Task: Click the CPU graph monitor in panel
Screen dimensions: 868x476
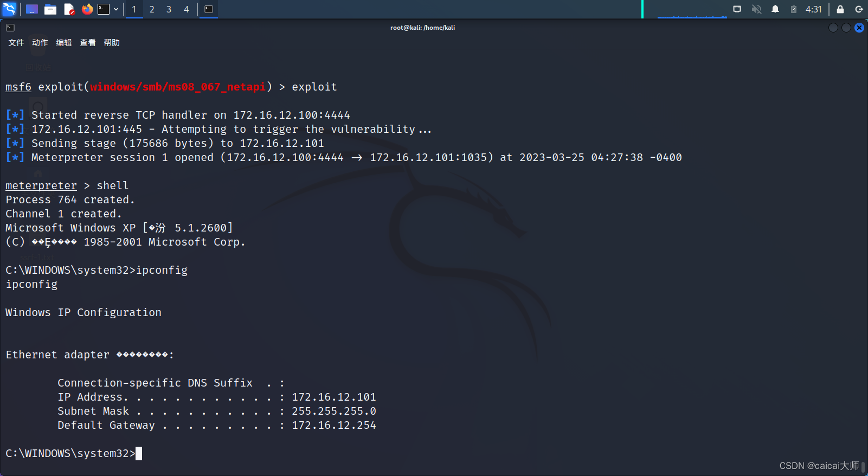Action: tap(692, 9)
